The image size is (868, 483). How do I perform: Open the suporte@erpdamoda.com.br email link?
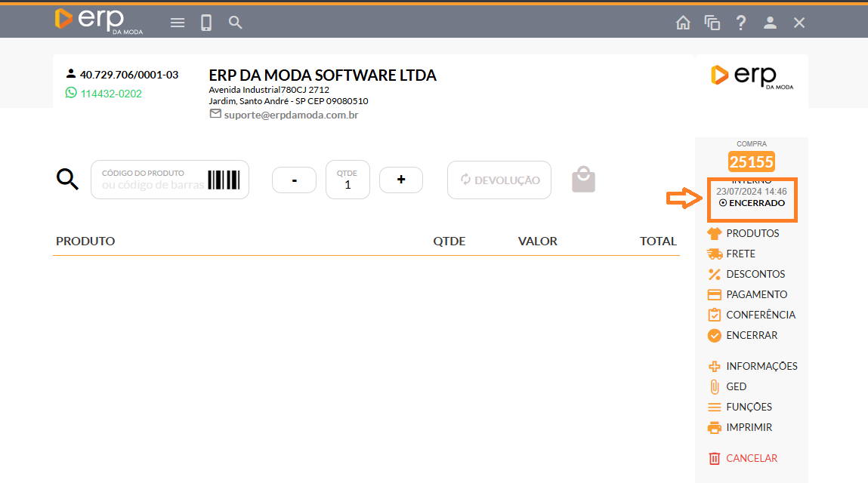[290, 115]
